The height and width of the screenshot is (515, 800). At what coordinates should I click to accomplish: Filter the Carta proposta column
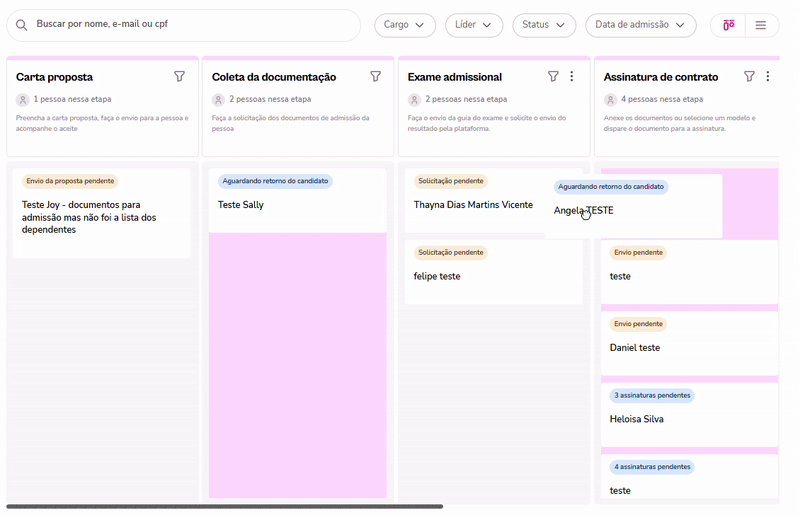(x=180, y=77)
